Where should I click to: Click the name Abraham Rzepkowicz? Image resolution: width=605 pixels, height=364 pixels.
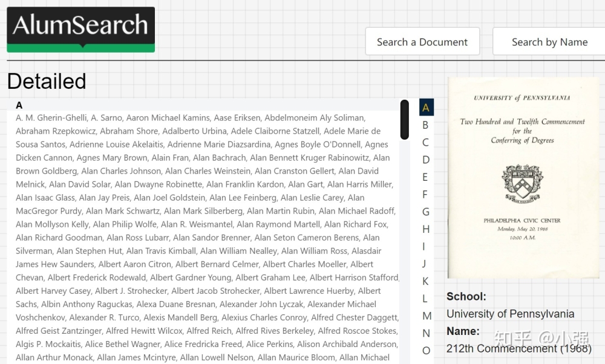[x=56, y=131]
